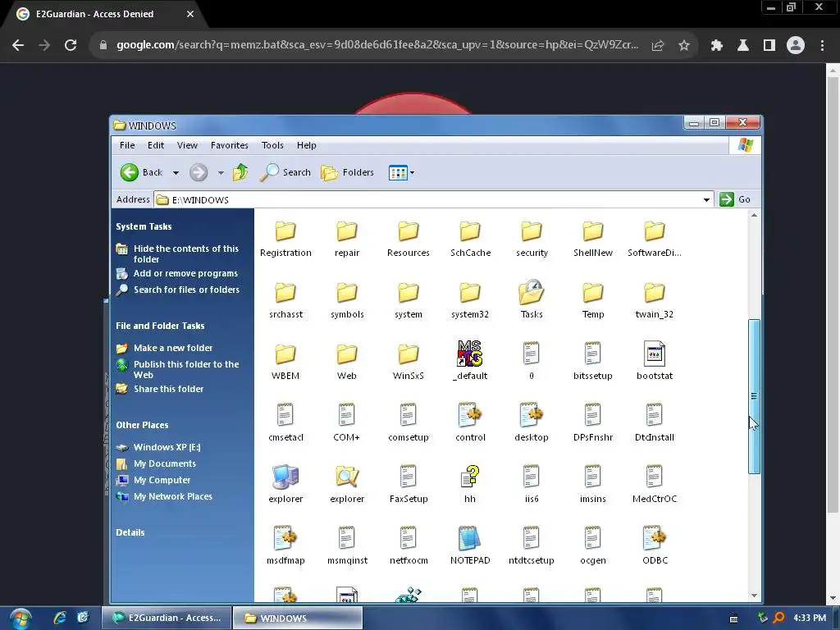Go to My Computer

pyautogui.click(x=162, y=480)
